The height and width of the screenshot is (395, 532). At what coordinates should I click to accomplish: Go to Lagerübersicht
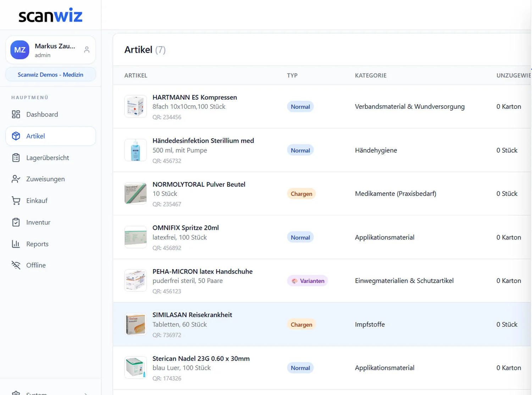click(51, 158)
